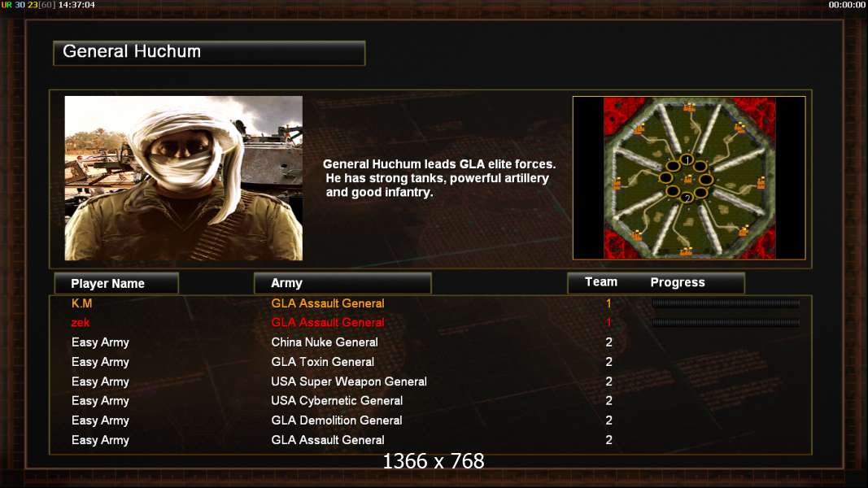Click start position 2 on the minimap
868x488 pixels.
(687, 198)
